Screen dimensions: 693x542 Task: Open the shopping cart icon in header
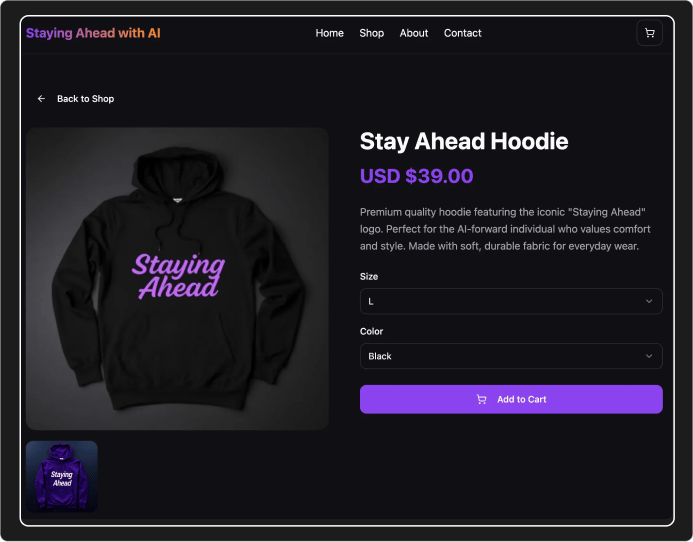pos(649,33)
